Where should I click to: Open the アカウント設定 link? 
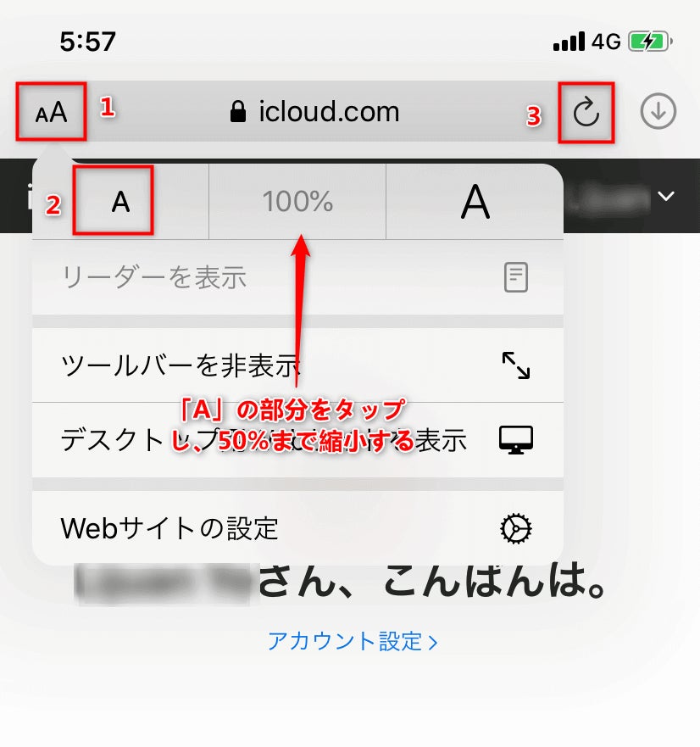click(353, 641)
